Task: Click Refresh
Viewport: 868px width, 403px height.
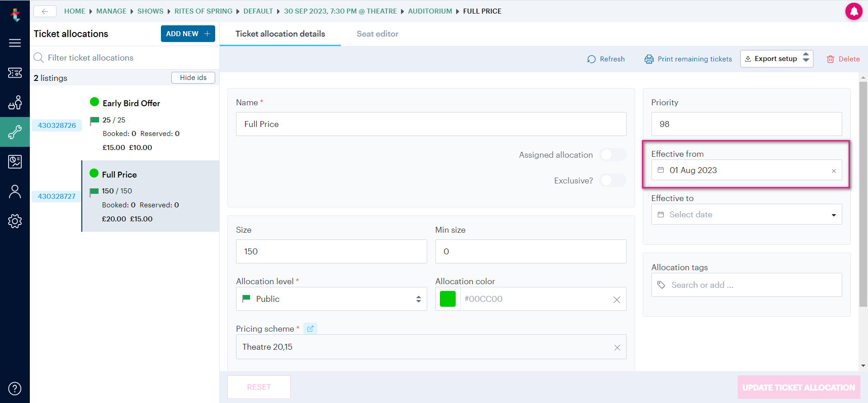Action: coord(606,59)
